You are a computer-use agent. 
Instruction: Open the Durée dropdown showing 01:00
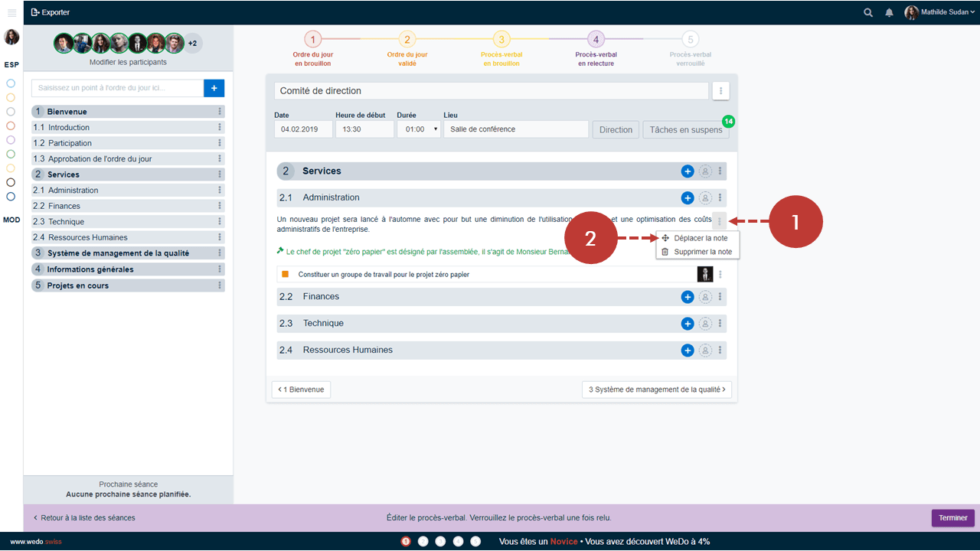(x=419, y=129)
